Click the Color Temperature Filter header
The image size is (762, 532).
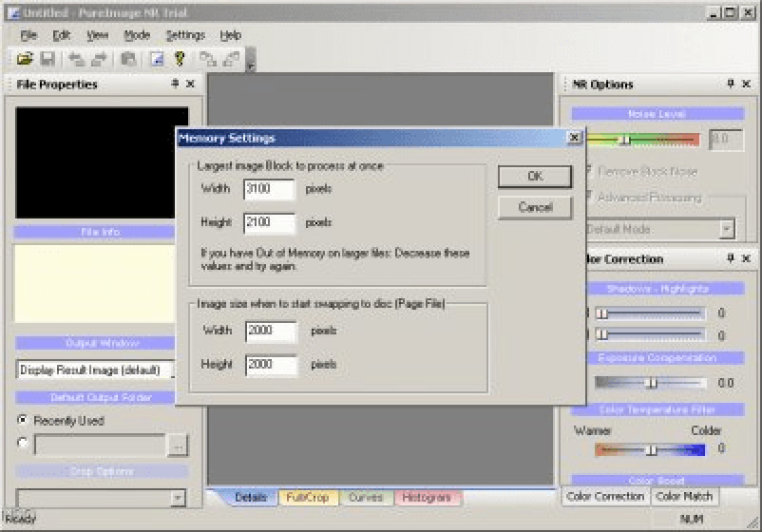pos(657,409)
